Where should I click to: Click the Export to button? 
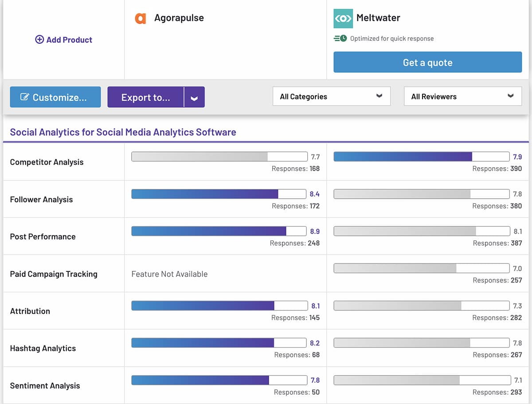click(145, 98)
